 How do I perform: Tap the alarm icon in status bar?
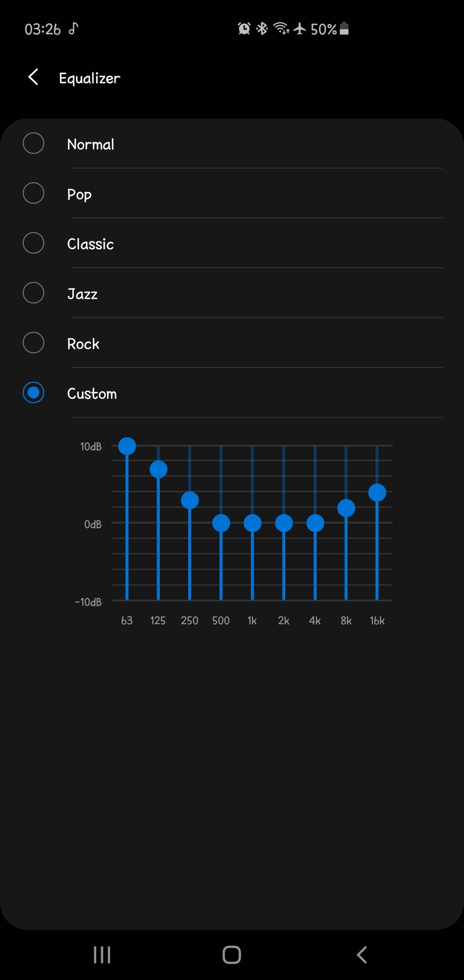244,29
